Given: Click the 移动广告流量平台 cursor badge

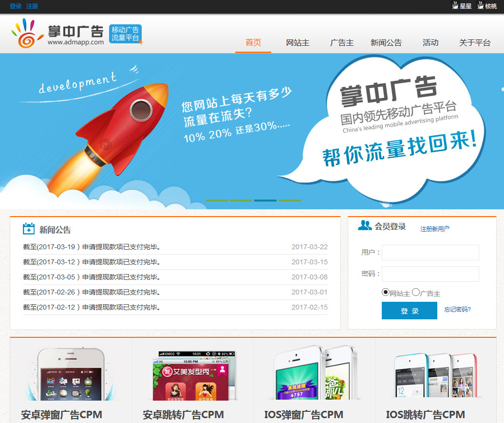Looking at the screenshot, I should [126, 33].
